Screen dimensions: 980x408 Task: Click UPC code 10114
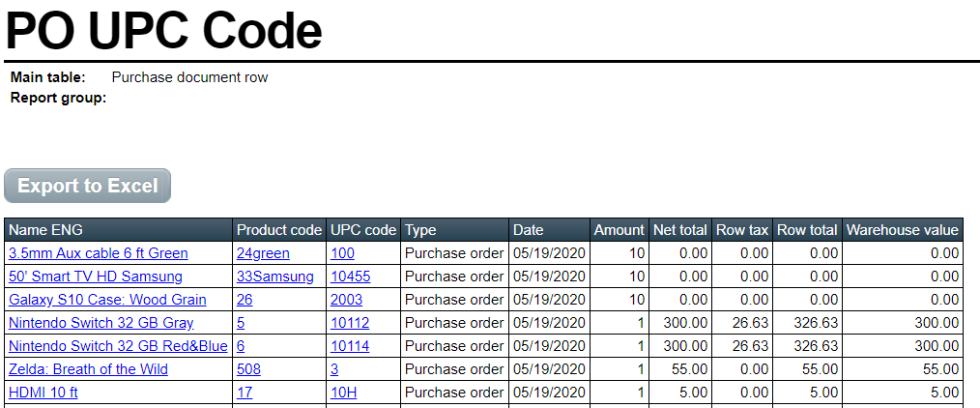click(350, 345)
